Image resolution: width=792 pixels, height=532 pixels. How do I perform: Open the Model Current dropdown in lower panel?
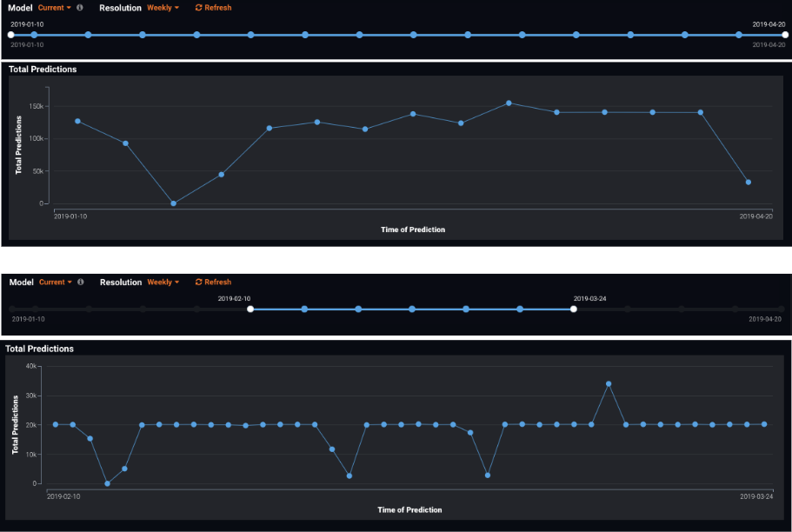pyautogui.click(x=55, y=283)
